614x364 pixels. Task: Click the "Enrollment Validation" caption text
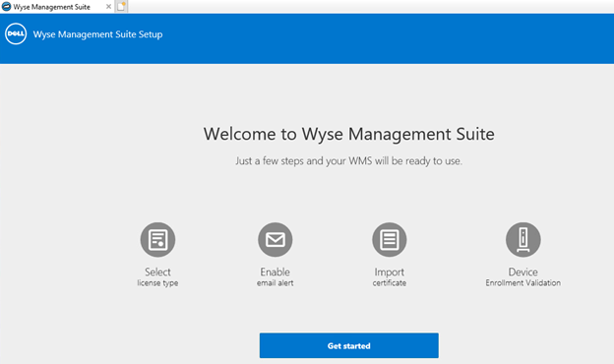(523, 283)
